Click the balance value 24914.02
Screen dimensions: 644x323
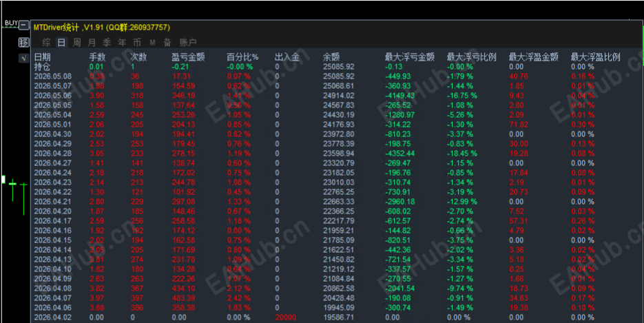point(338,96)
